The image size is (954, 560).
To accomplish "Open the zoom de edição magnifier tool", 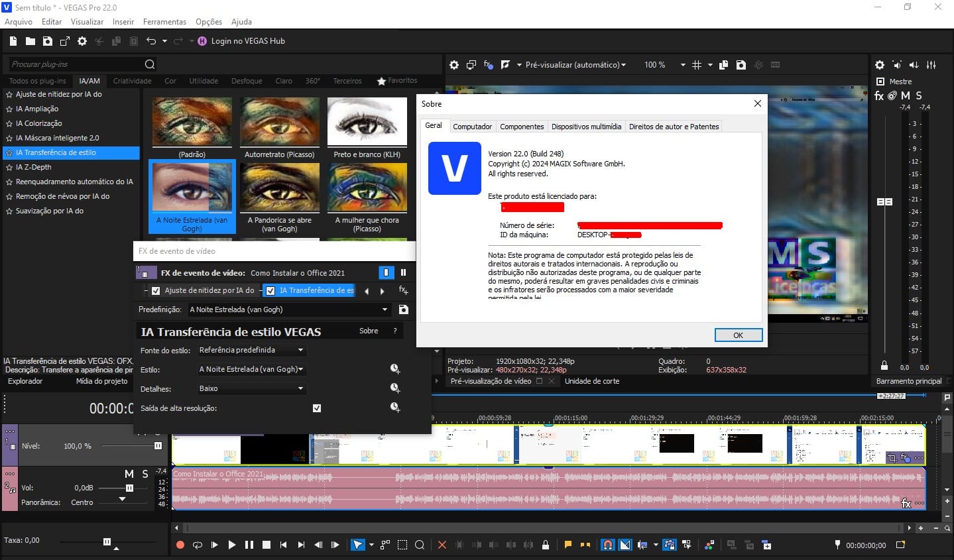I will tap(420, 545).
